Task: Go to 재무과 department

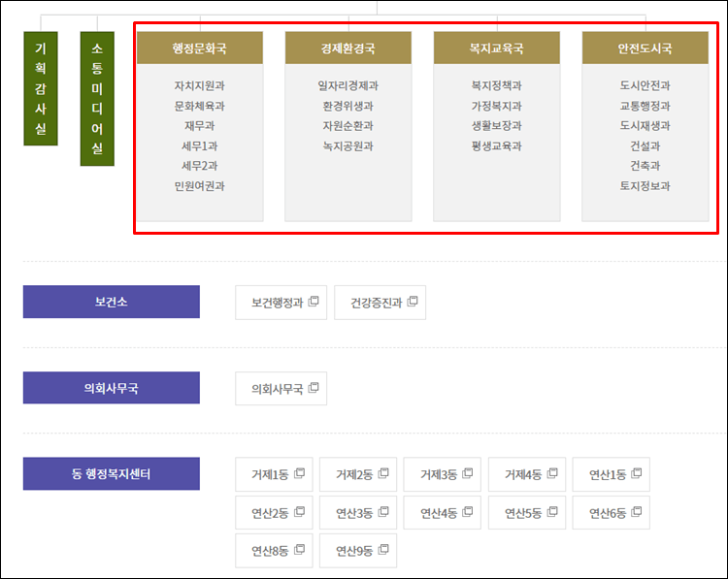Action: 200,126
